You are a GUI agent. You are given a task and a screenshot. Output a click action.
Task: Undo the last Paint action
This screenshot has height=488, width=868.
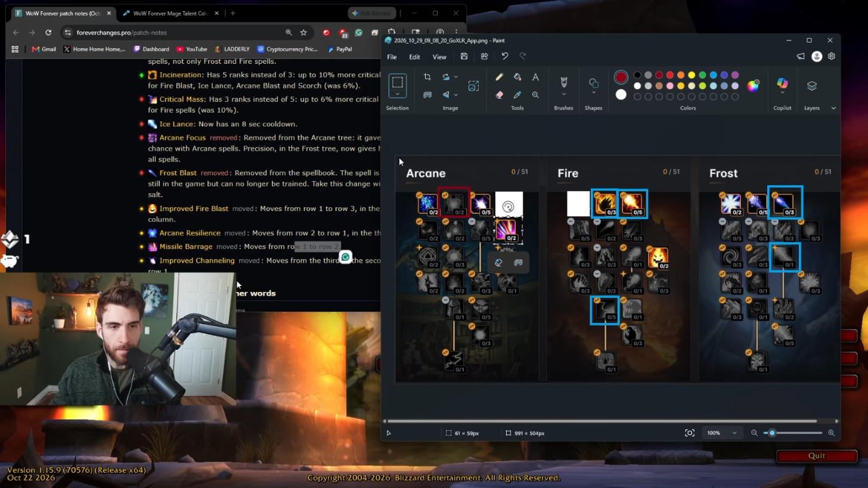(504, 57)
